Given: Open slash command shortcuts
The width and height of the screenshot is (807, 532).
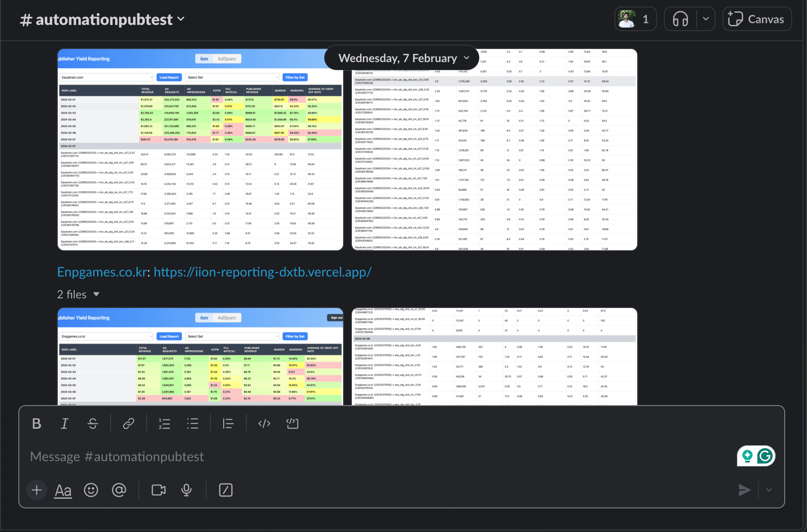Looking at the screenshot, I should [x=225, y=490].
